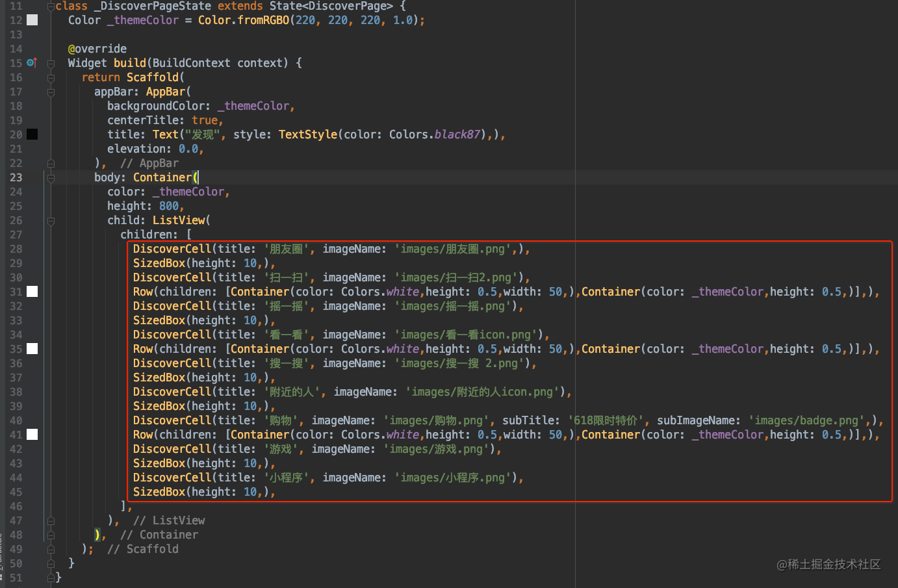
Task: Click 'SizedBox' on line 45
Action: click(159, 492)
